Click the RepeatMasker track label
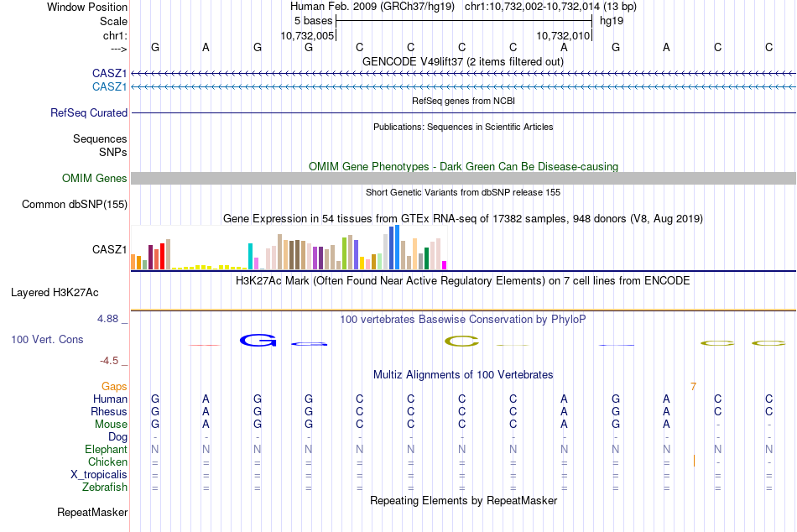The height and width of the screenshot is (532, 797). pyautogui.click(x=92, y=513)
